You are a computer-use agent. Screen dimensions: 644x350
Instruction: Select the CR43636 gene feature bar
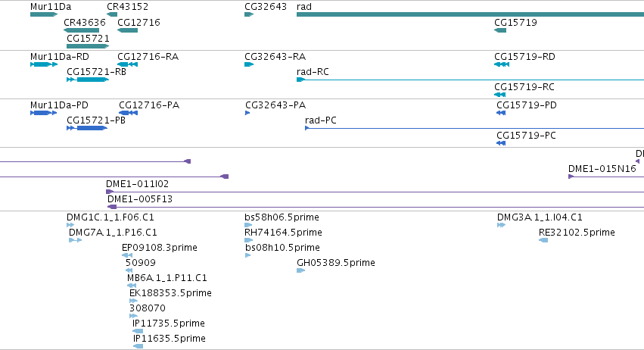coord(81,30)
